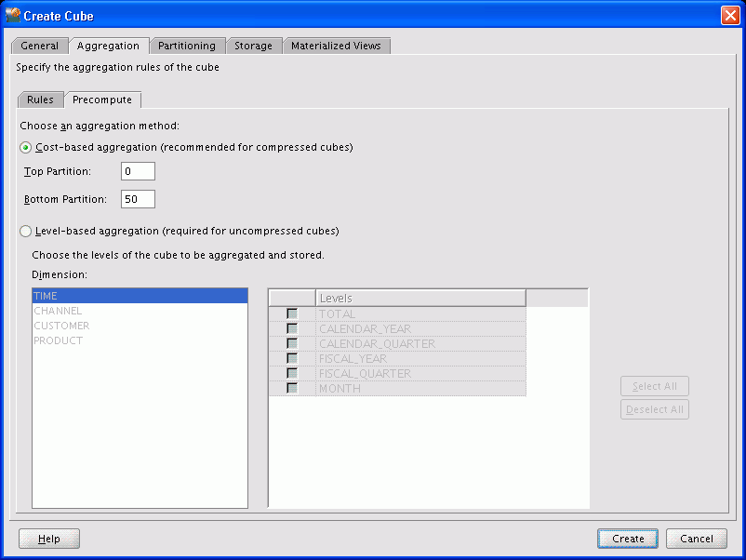Click inside the Top Partition field
The height and width of the screenshot is (560, 746).
(x=137, y=171)
